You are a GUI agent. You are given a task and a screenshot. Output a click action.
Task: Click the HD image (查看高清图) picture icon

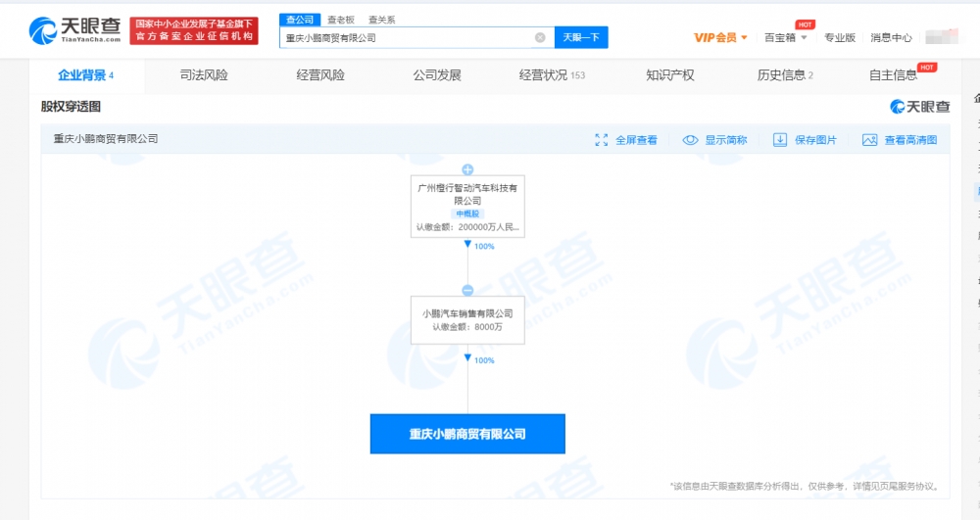tap(869, 140)
